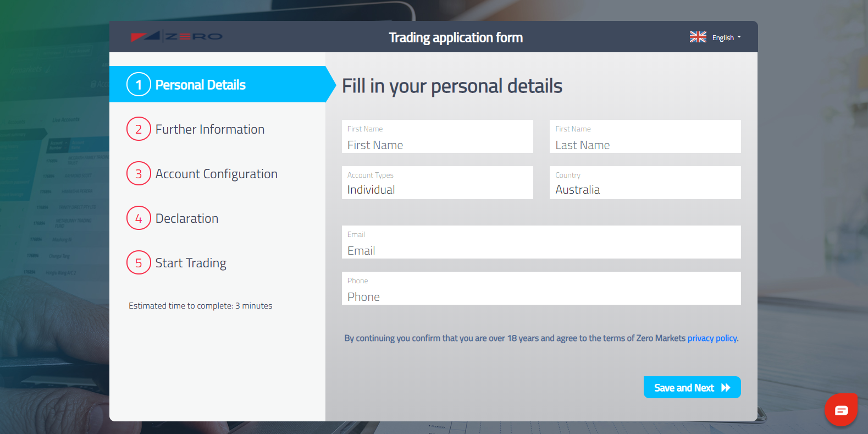This screenshot has width=868, height=434.
Task: Click the British flag language icon
Action: (x=697, y=36)
